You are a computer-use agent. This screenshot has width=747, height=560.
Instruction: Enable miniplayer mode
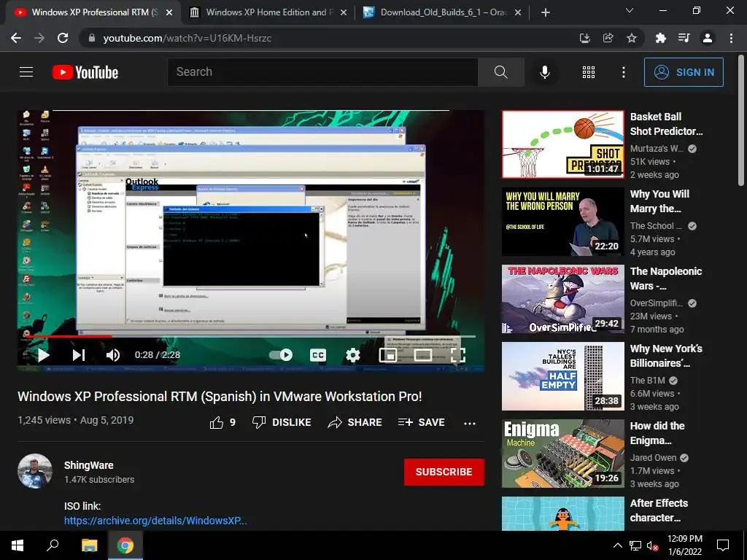[388, 355]
